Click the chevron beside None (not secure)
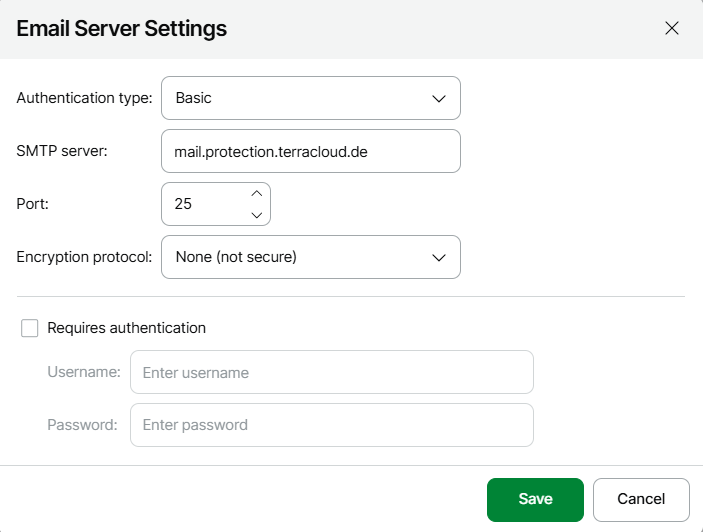 (x=438, y=257)
